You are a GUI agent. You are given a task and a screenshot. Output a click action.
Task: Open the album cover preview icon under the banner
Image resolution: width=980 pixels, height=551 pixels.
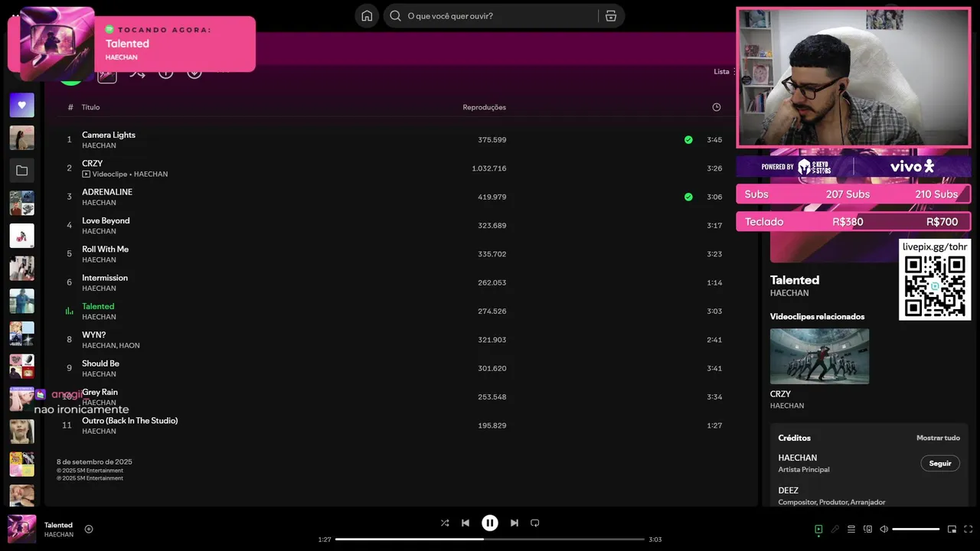(107, 73)
